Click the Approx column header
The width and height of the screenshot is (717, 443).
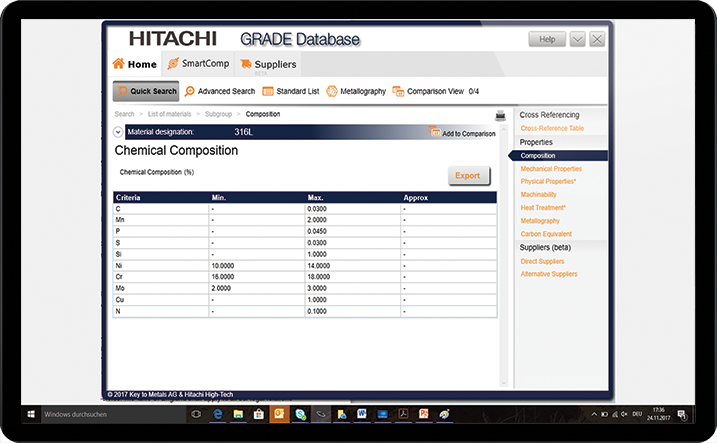[x=449, y=197]
